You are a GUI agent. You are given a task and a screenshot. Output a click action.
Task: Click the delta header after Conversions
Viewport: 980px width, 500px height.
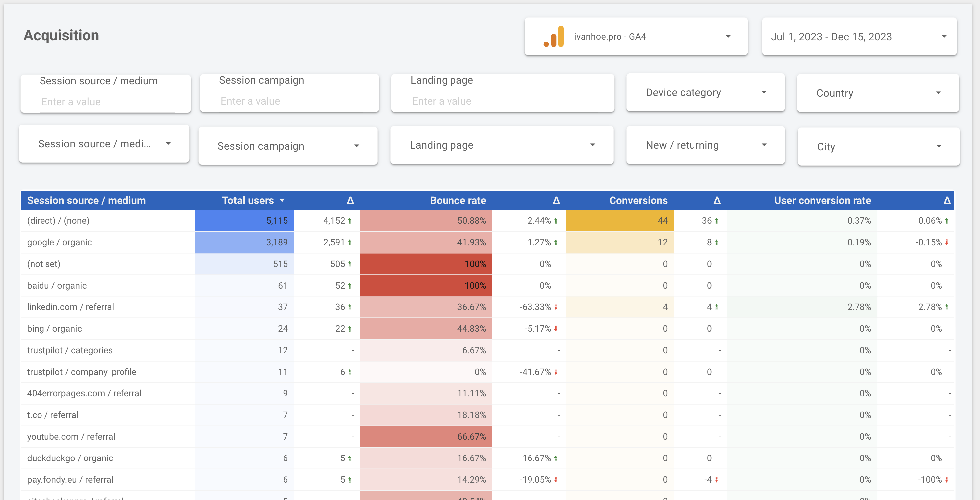tap(717, 201)
